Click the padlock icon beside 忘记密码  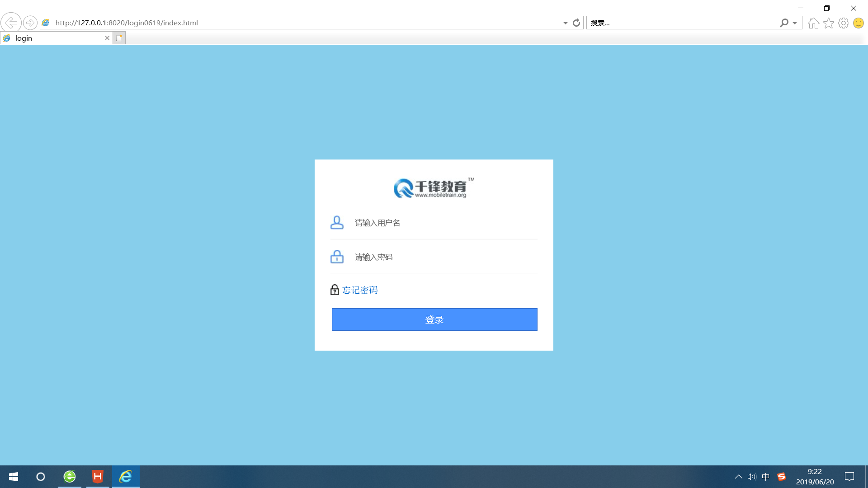[335, 290]
